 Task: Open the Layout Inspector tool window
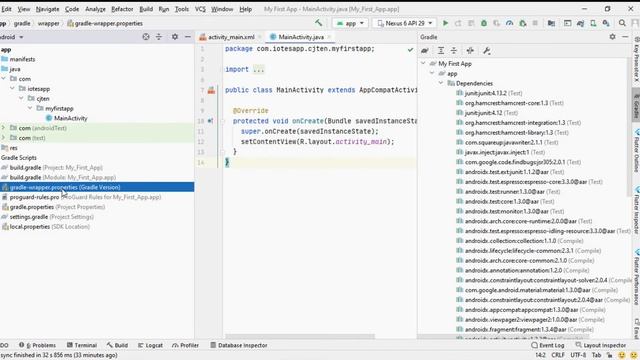[600, 345]
